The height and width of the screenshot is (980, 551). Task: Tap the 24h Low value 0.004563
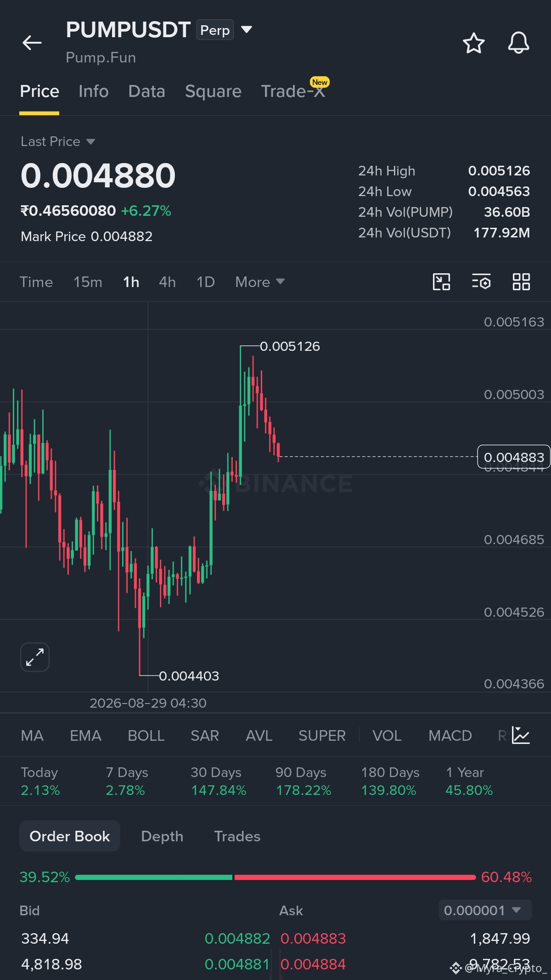(x=499, y=191)
